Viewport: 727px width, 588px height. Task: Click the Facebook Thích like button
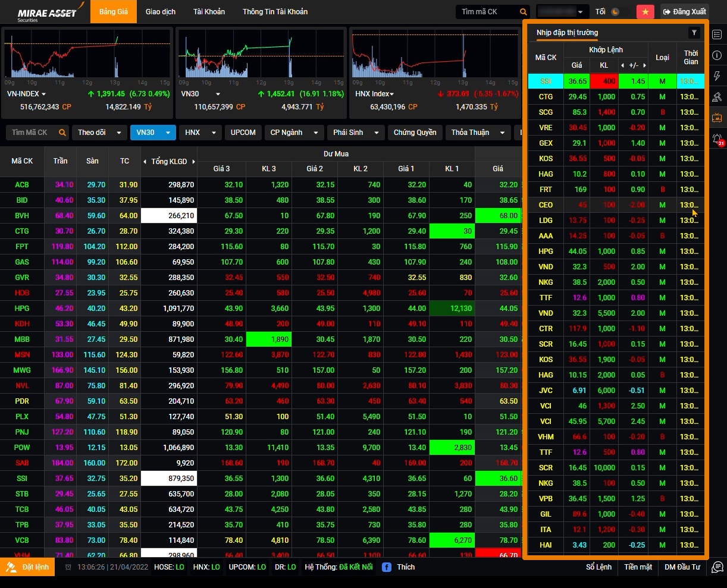point(399,567)
